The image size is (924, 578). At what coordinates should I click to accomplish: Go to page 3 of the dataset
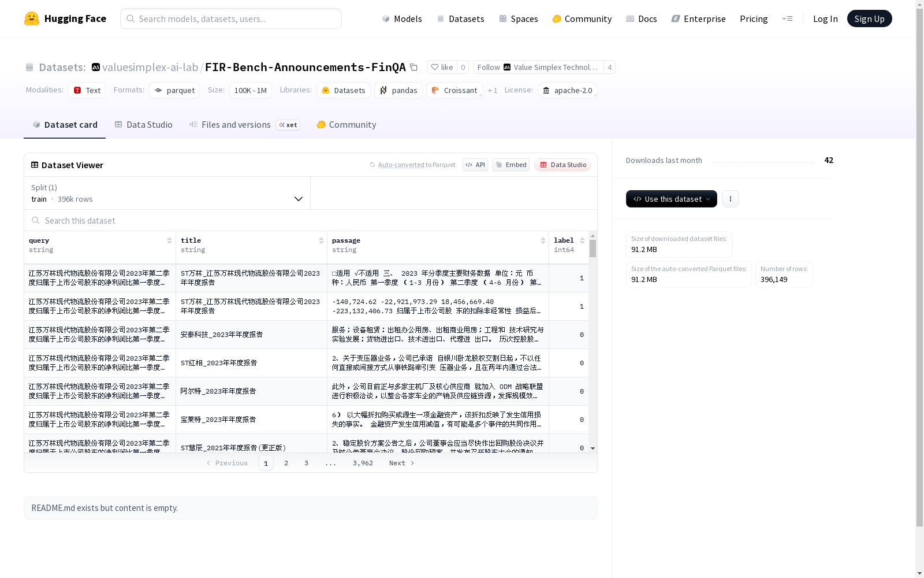306,463
